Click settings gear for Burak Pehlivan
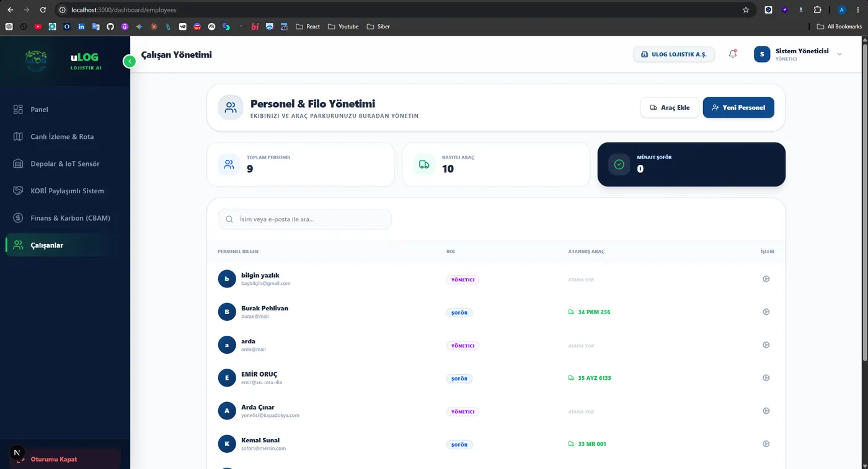Screen dimensions: 868x469 click(x=766, y=312)
